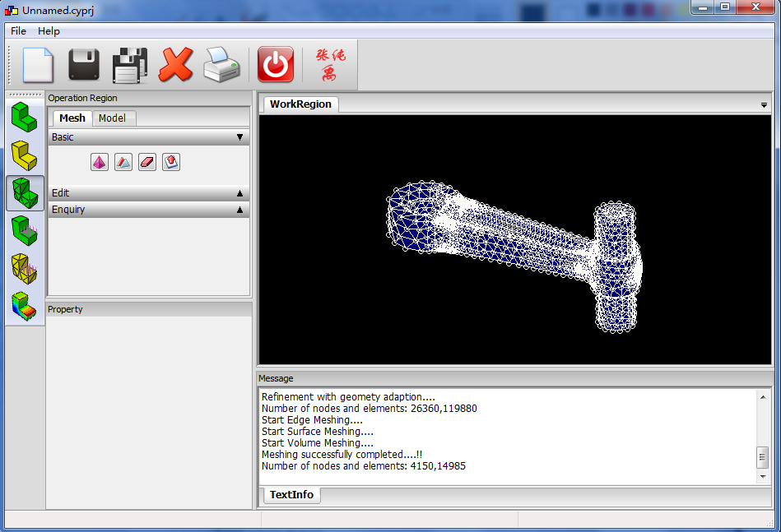The height and width of the screenshot is (532, 781).
Task: Expand the Edit section
Action: 148,192
